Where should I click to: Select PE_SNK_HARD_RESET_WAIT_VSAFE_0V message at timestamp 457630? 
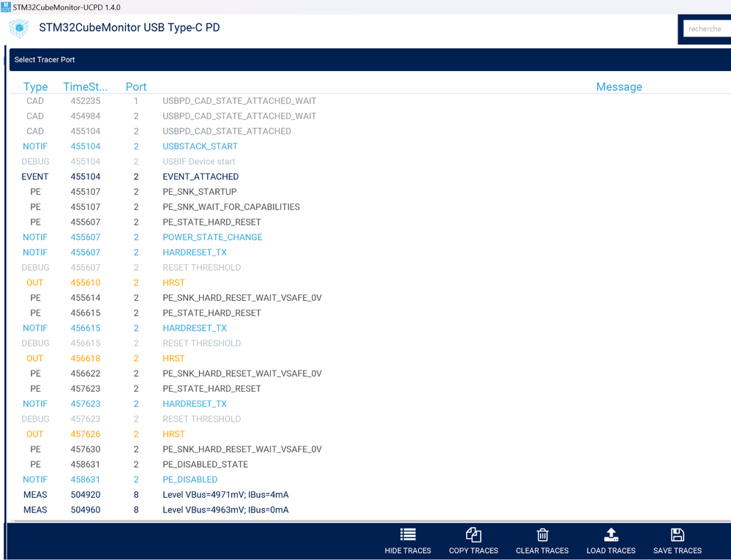pyautogui.click(x=242, y=449)
